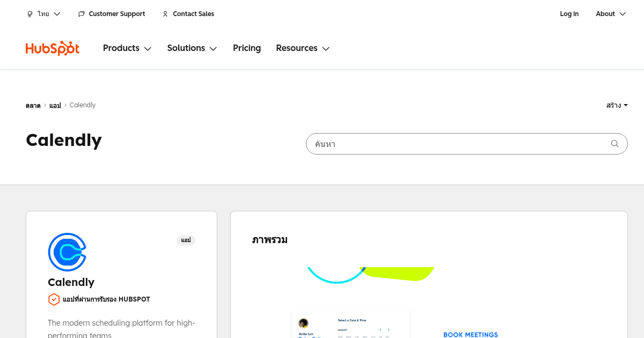Screen dimensions: 644x338
Task: Click the HubSpot logo
Action: (x=53, y=48)
